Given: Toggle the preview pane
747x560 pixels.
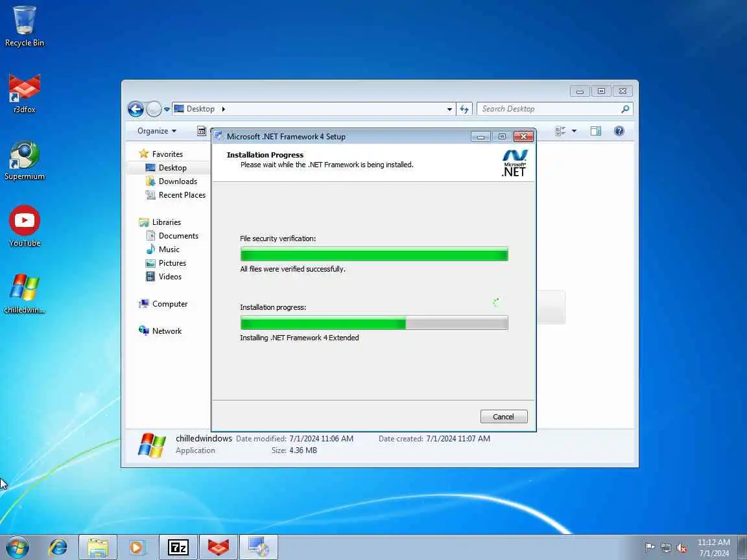Looking at the screenshot, I should point(595,131).
